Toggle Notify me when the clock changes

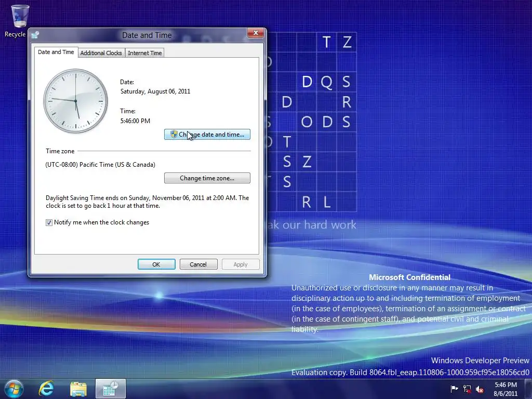pos(49,222)
